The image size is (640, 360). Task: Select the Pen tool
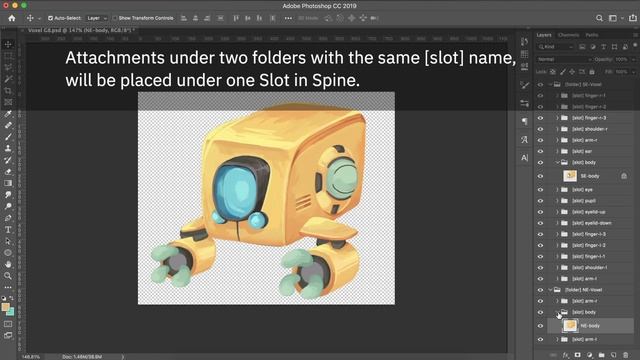click(x=8, y=218)
